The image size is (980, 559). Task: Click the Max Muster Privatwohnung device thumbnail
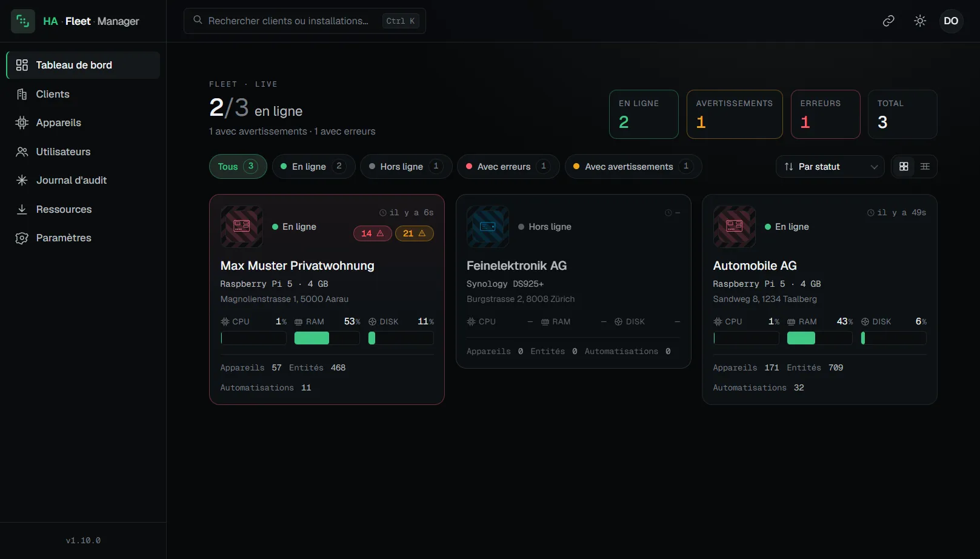242,227
